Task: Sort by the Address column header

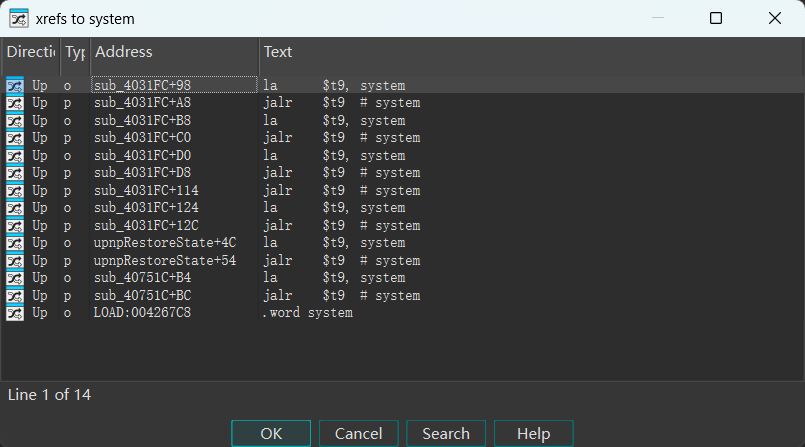Action: click(x=174, y=52)
